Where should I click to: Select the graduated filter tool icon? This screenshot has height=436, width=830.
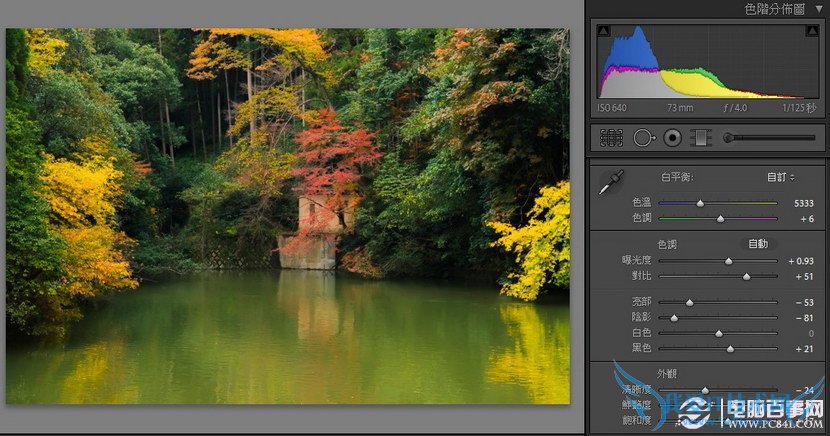click(x=700, y=138)
